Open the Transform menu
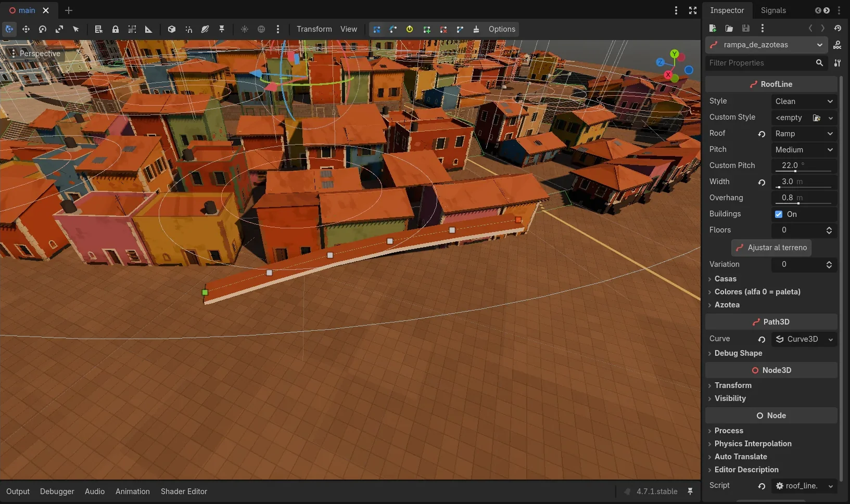 pyautogui.click(x=314, y=29)
